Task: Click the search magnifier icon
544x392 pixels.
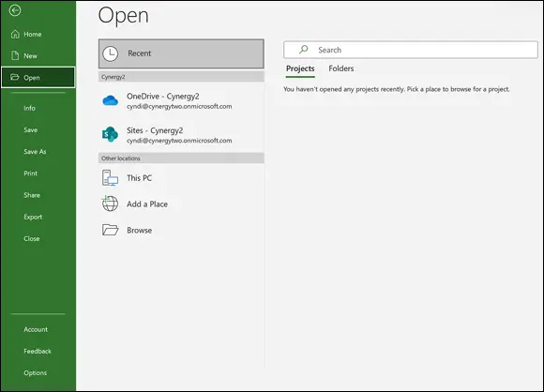Action: (303, 50)
